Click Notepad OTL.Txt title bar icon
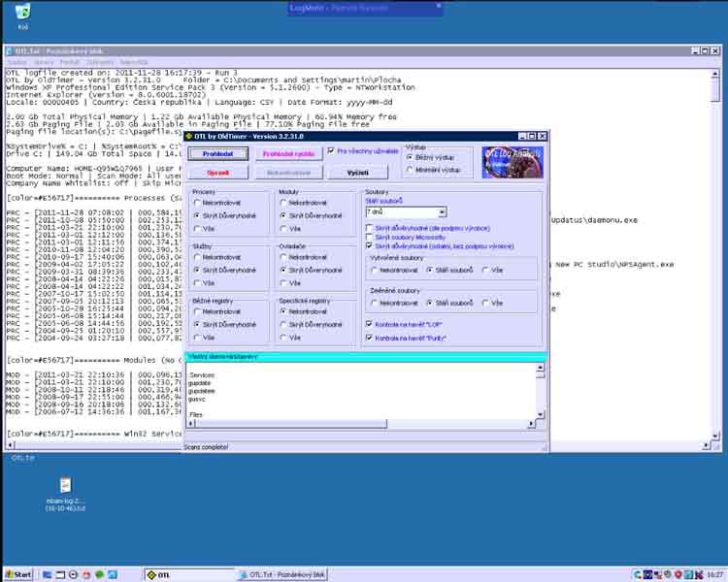728x582 pixels. point(10,51)
